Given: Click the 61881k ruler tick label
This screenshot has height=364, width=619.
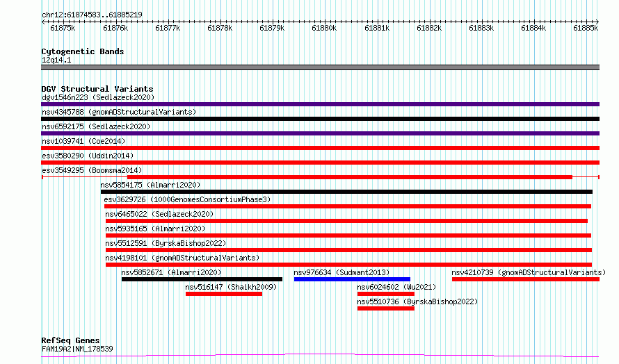Looking at the screenshot, I should 377,28.
